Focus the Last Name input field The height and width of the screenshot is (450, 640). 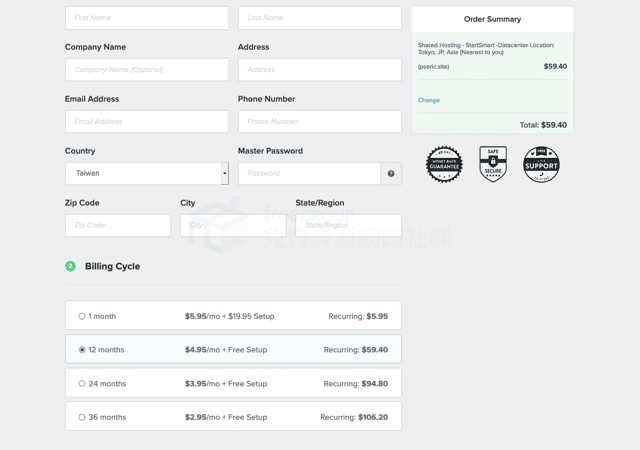pyautogui.click(x=320, y=18)
